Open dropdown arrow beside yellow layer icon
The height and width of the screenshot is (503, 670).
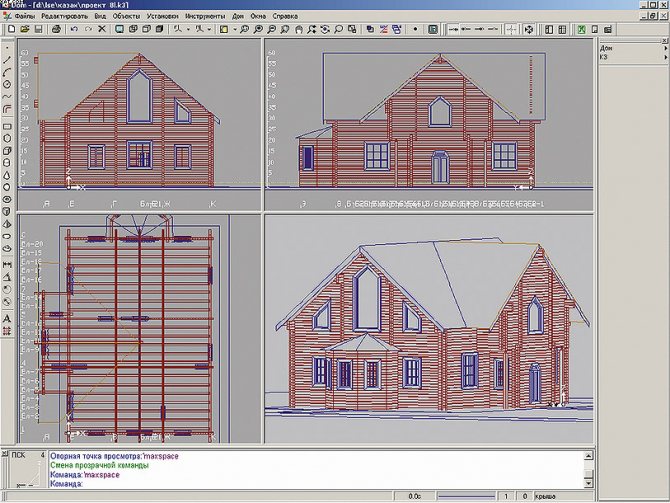tap(235, 29)
